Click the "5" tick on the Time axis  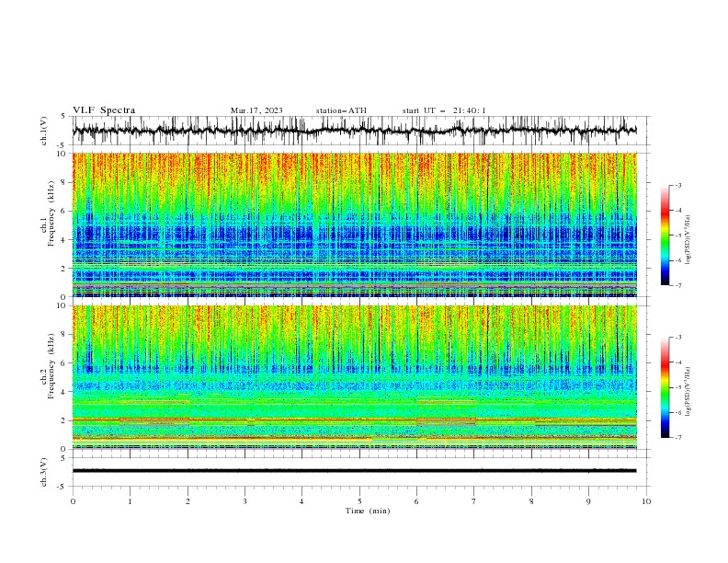(359, 501)
